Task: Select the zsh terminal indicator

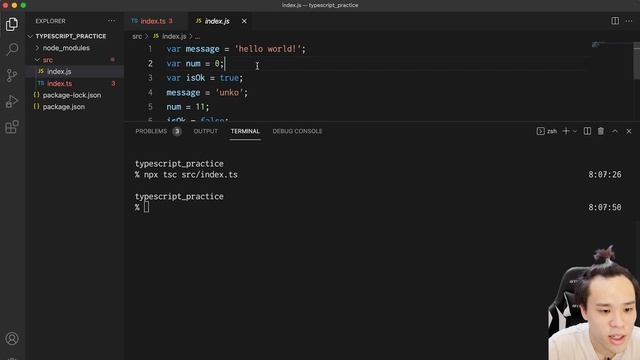Action: pos(547,131)
